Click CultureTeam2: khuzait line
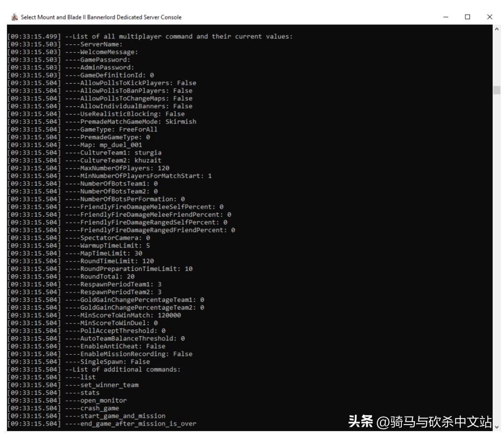Viewport: 504px width, 440px height. (84, 160)
